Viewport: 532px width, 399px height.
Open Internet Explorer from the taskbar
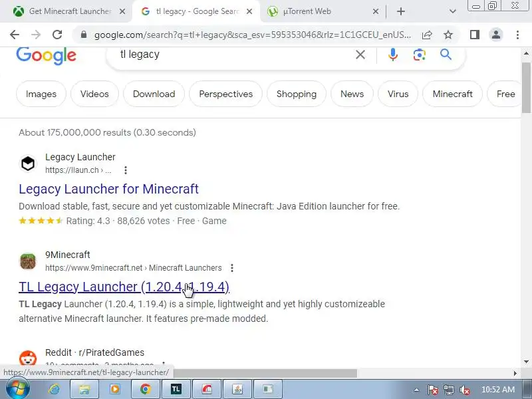[54, 389]
